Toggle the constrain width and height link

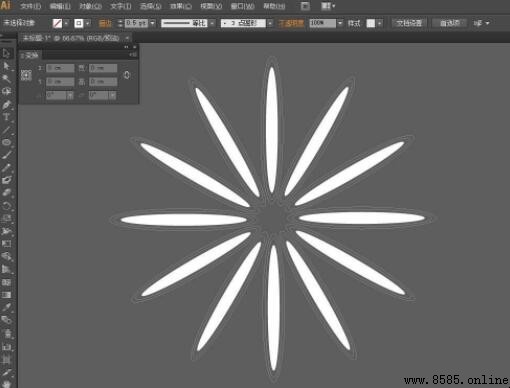point(126,75)
